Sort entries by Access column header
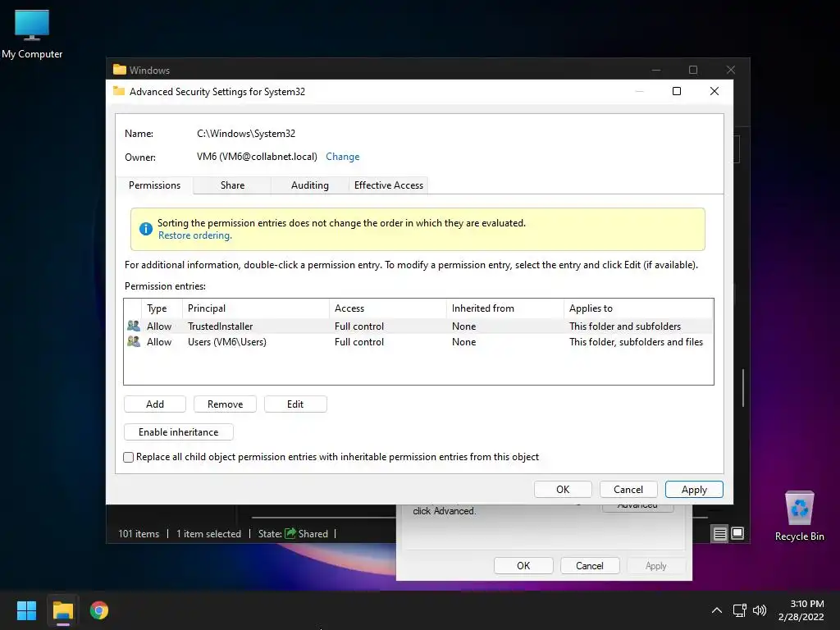The height and width of the screenshot is (630, 840). pyautogui.click(x=388, y=308)
